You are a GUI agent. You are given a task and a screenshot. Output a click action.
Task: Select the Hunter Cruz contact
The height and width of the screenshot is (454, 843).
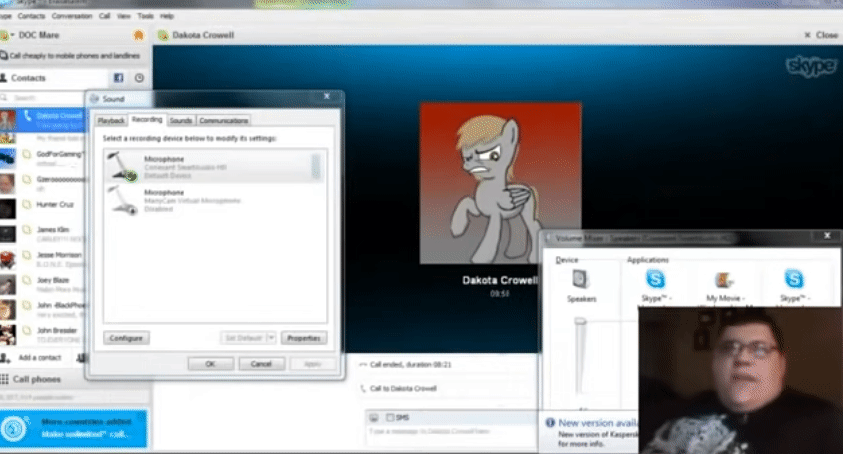pyautogui.click(x=43, y=208)
